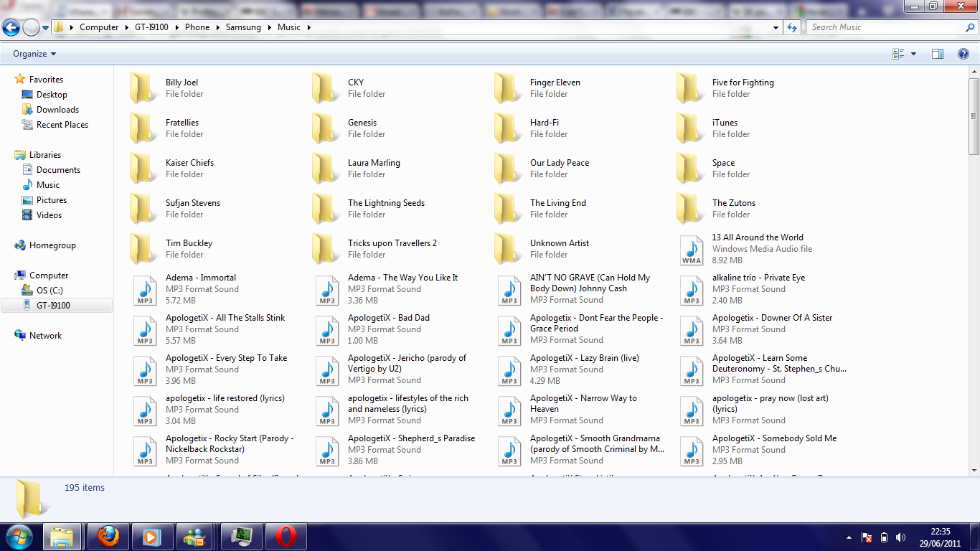980x551 pixels.
Task: Select the iTunes folder icon
Action: (691, 128)
